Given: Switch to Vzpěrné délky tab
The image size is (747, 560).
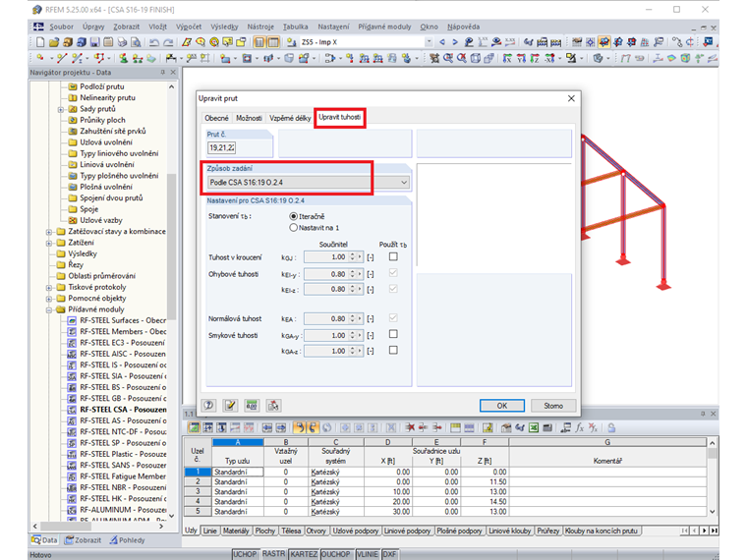Looking at the screenshot, I should [290, 118].
